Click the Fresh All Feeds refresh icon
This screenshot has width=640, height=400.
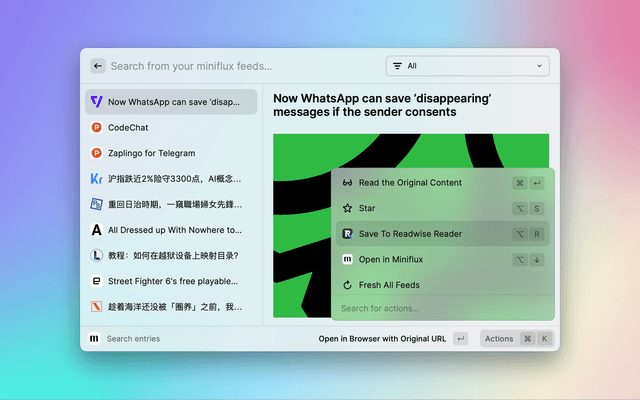pos(347,285)
